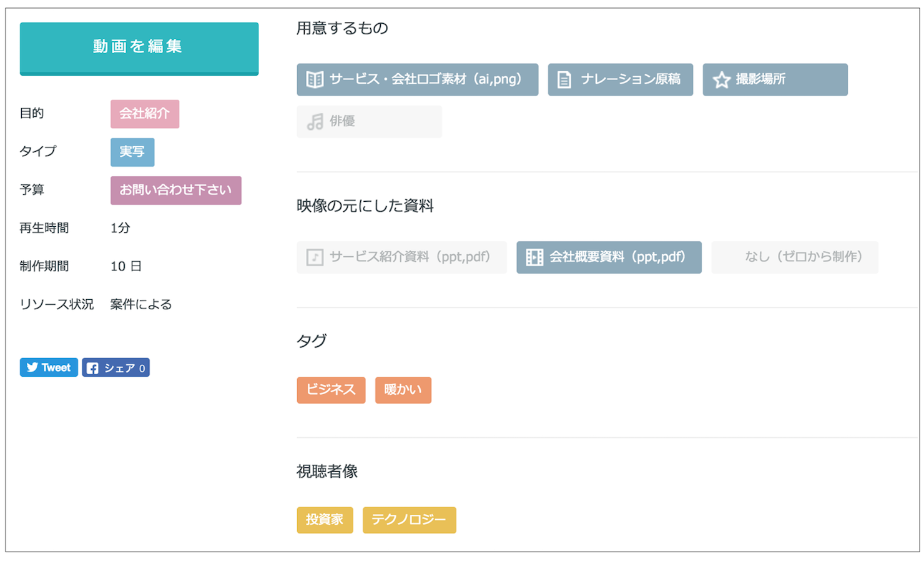This screenshot has width=924, height=561.
Task: Click the film icon on 会社概要資料
Action: click(534, 257)
